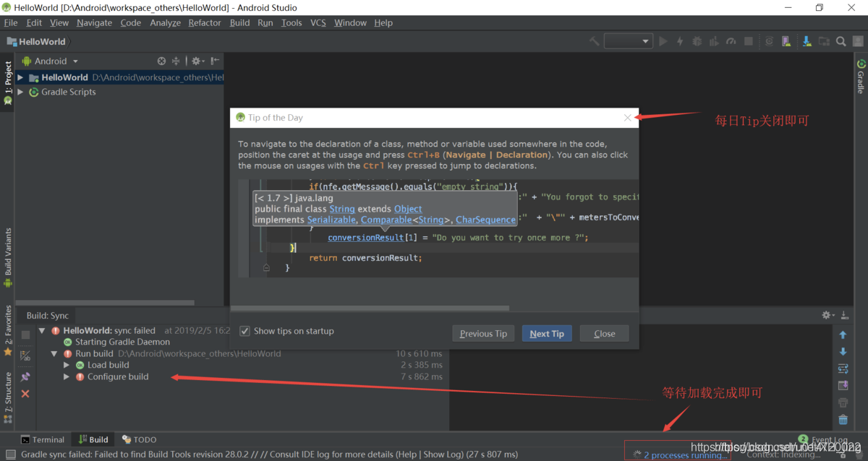Collapse the HelloWorld: sync failed node
The height and width of the screenshot is (461, 868).
point(43,330)
